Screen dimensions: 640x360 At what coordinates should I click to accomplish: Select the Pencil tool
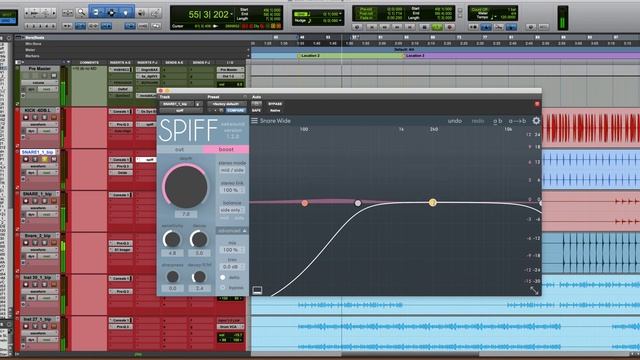[x=155, y=13]
